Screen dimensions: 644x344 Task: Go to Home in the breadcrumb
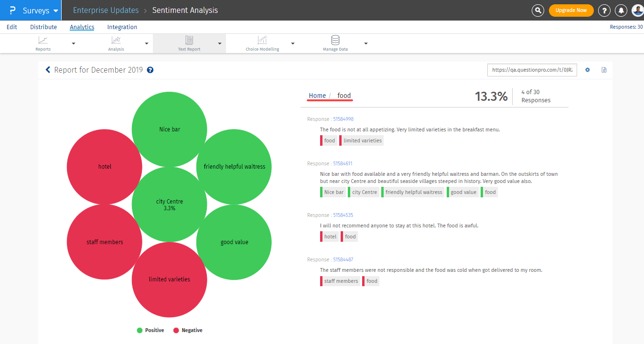(317, 96)
